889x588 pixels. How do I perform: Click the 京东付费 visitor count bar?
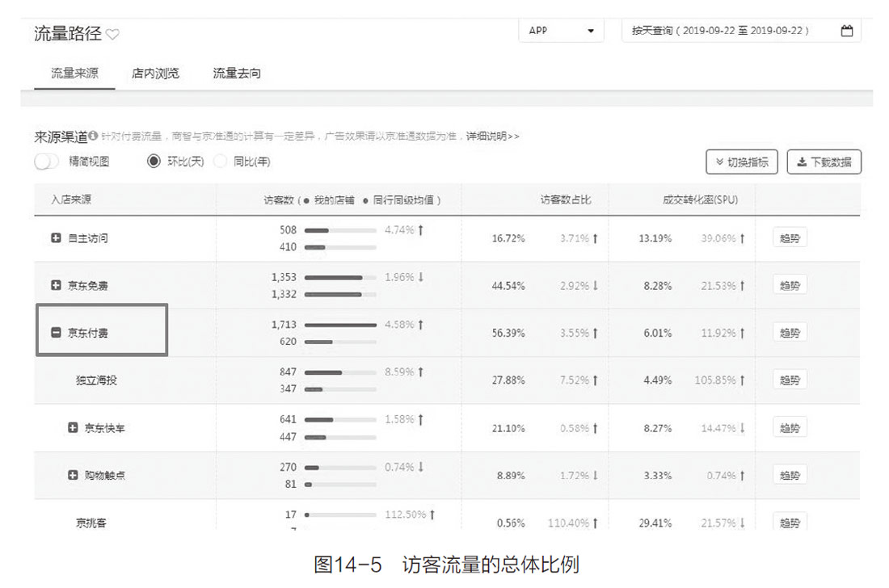click(339, 325)
